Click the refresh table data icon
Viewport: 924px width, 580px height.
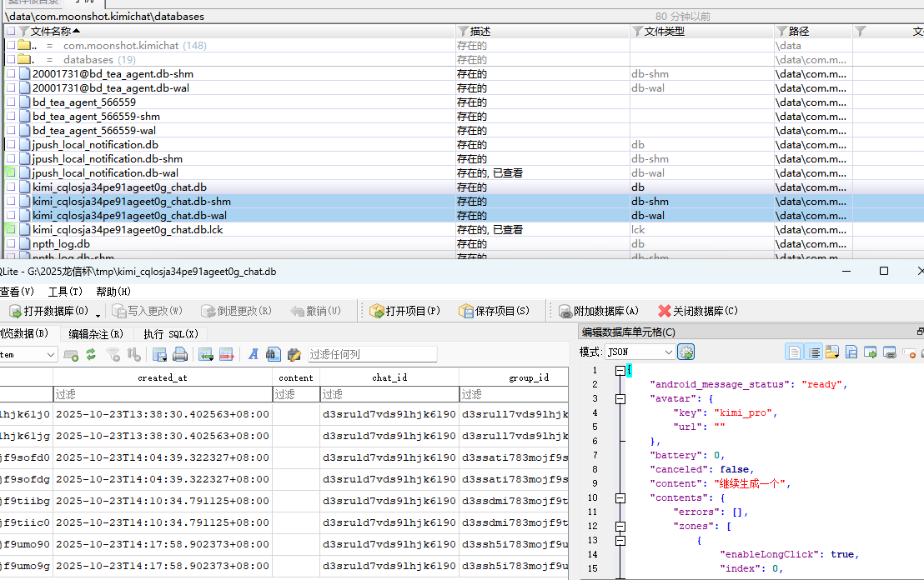(x=91, y=354)
